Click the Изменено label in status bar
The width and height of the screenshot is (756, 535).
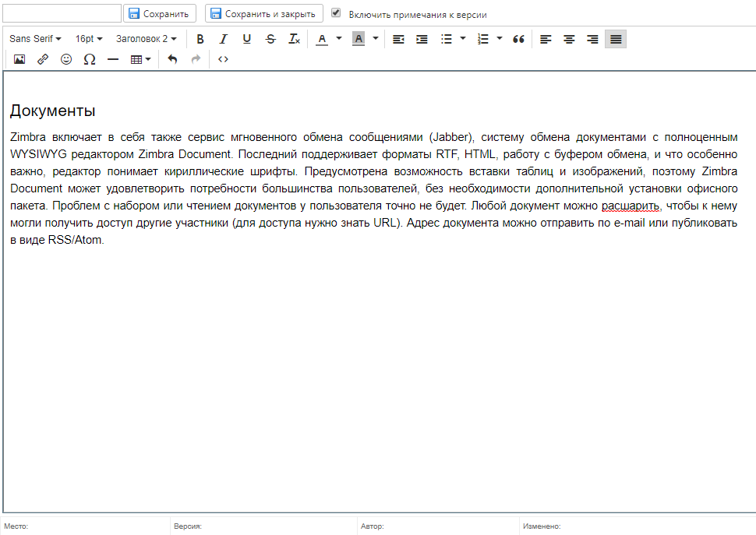[x=542, y=526]
